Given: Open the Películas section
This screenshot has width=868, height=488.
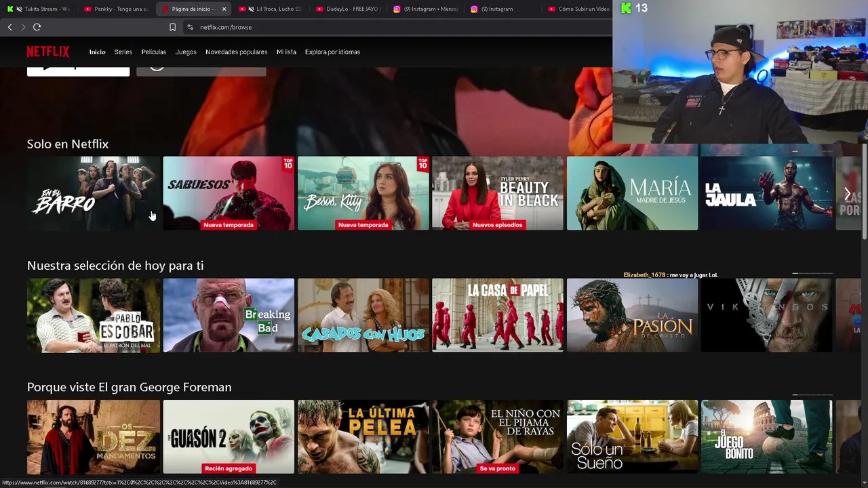Looking at the screenshot, I should 154,52.
